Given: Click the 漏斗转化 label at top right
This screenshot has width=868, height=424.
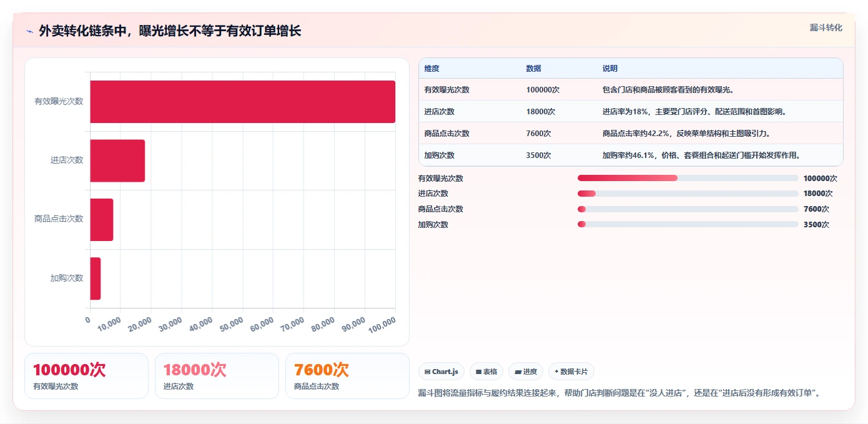Looking at the screenshot, I should pyautogui.click(x=826, y=27).
